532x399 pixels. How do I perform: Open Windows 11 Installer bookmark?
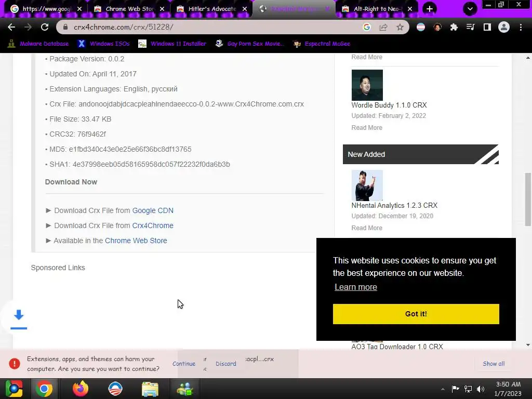[x=172, y=44]
